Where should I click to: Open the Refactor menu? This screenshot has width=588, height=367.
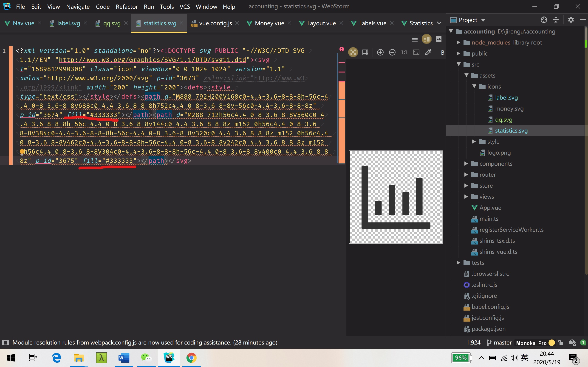pos(127,7)
